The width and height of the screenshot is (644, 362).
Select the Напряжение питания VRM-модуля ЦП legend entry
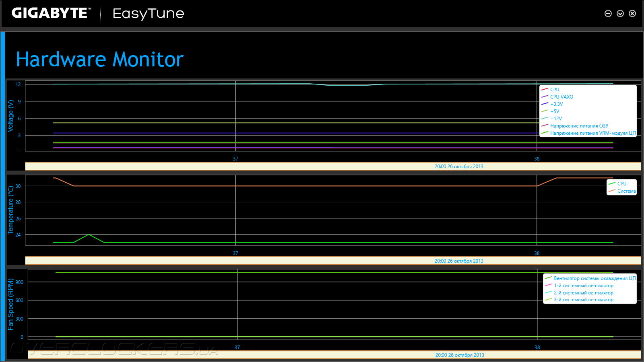pyautogui.click(x=593, y=133)
